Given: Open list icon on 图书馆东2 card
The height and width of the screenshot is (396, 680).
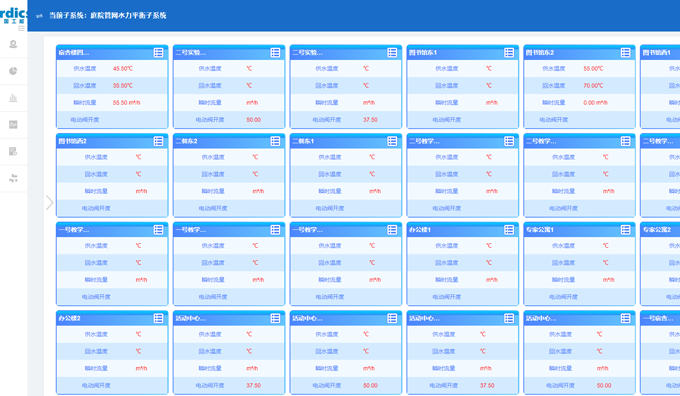Looking at the screenshot, I should pos(625,52).
